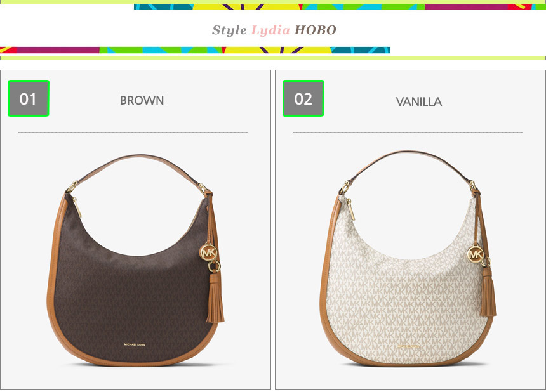This screenshot has height=392, width=546.
Task: Click the tassel on the vanilla bag
Action: [488, 292]
